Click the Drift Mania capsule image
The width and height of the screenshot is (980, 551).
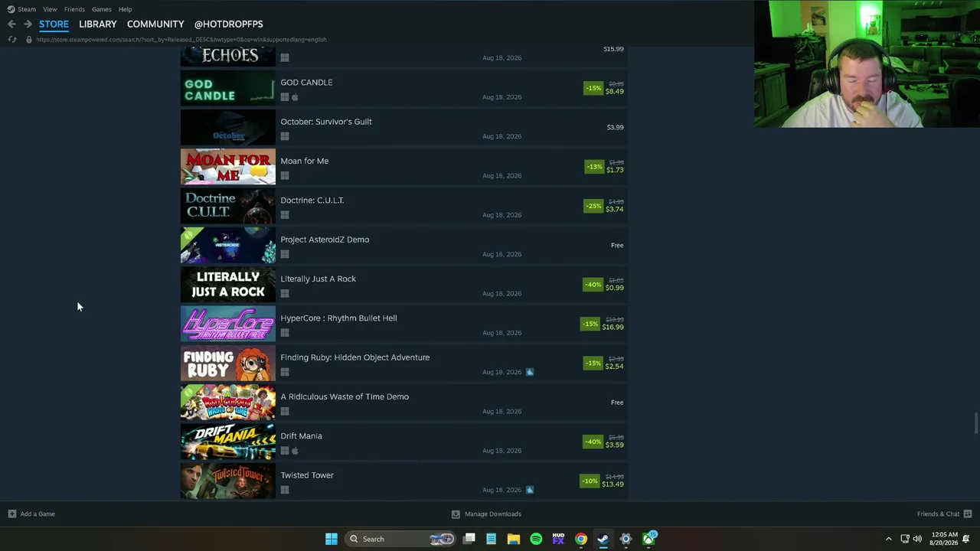(228, 442)
